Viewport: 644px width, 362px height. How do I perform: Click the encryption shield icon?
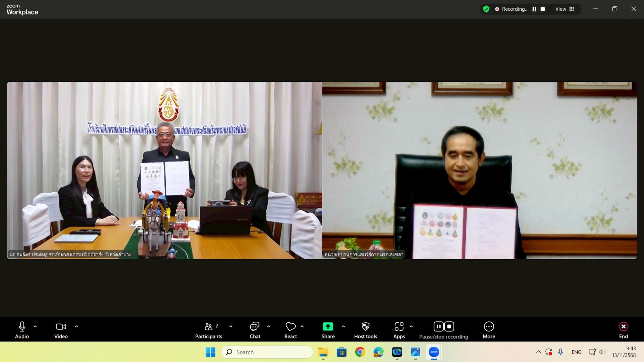tap(486, 9)
